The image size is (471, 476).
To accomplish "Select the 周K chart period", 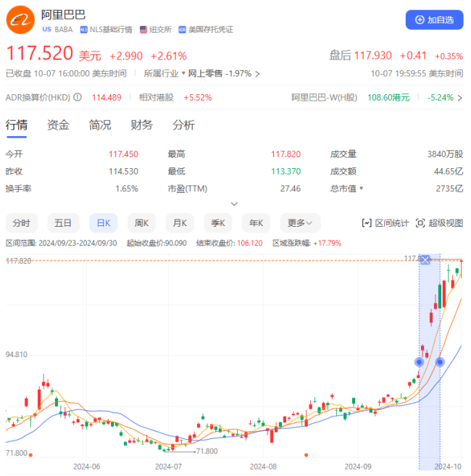I will [x=141, y=223].
